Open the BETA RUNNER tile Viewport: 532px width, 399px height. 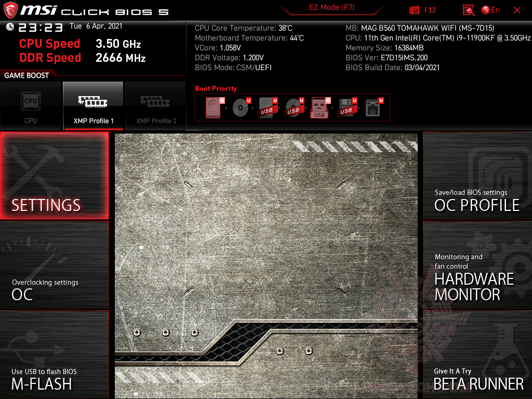tap(477, 354)
